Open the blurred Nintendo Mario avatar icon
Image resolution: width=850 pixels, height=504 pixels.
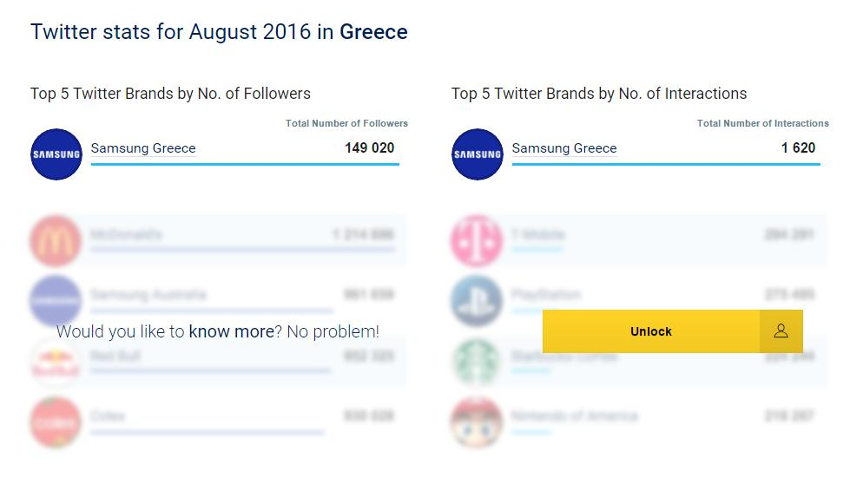(477, 422)
